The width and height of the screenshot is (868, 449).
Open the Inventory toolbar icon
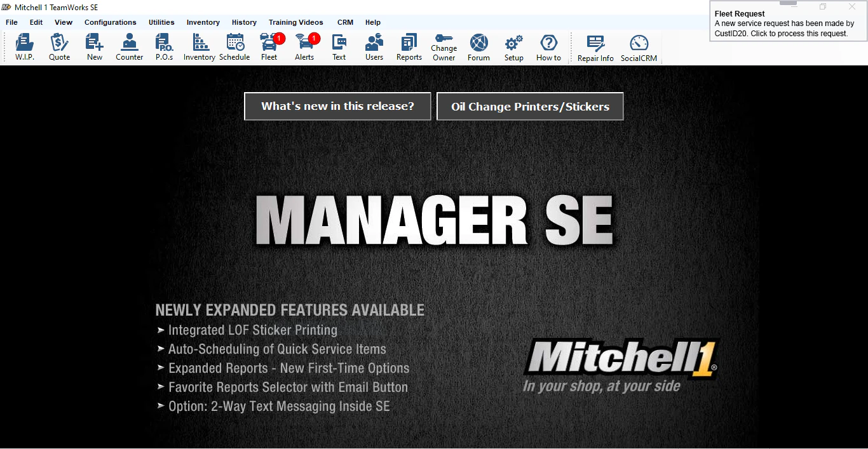(200, 48)
